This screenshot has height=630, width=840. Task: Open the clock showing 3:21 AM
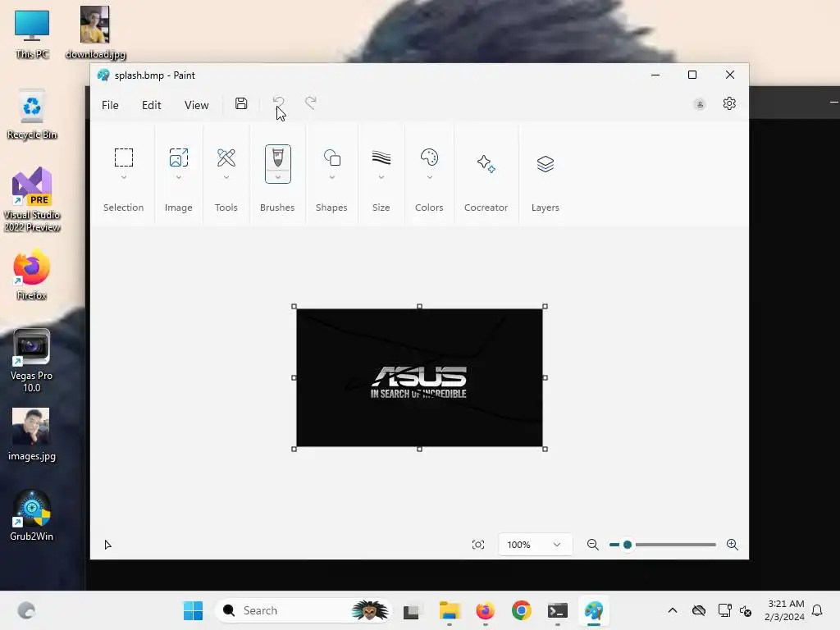(785, 610)
